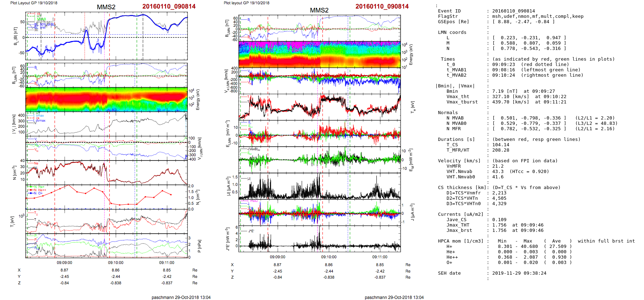Select the 'Plot Layout GP 19/10/2018' header of left plot

[x=34, y=3]
